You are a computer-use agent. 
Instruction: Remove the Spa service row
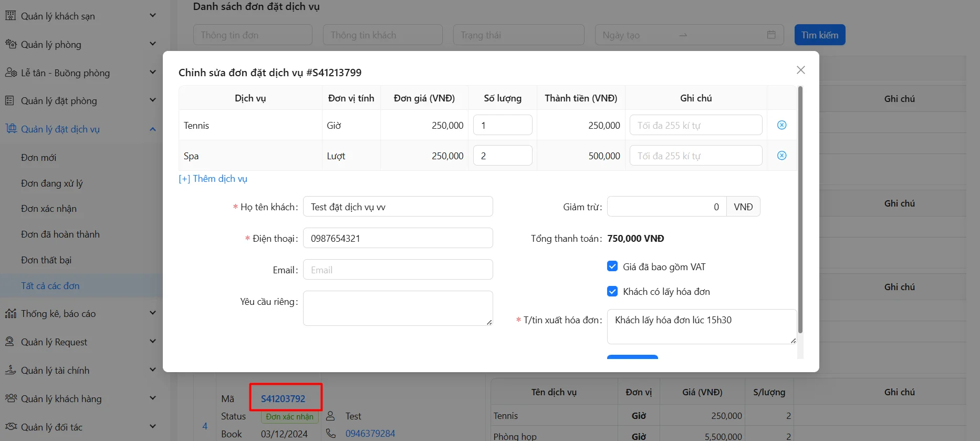(781, 156)
